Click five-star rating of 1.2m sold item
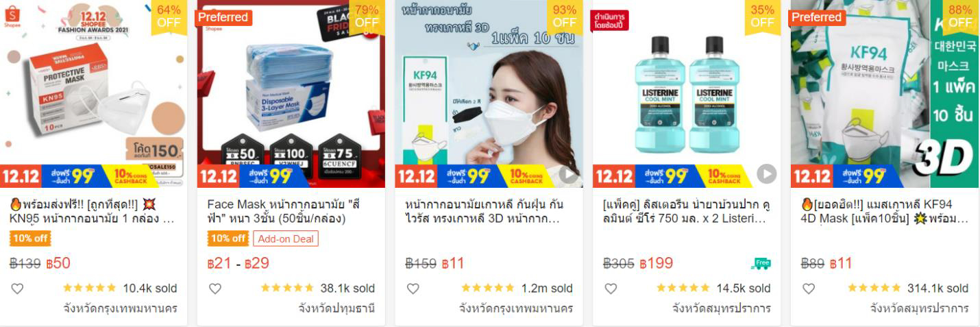The width and height of the screenshot is (980, 327). [487, 289]
